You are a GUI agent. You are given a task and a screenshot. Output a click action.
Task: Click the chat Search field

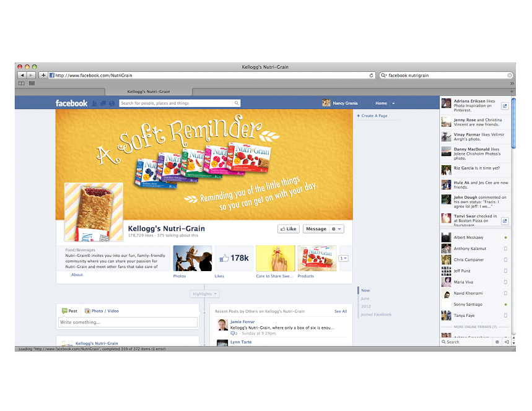[x=467, y=342]
